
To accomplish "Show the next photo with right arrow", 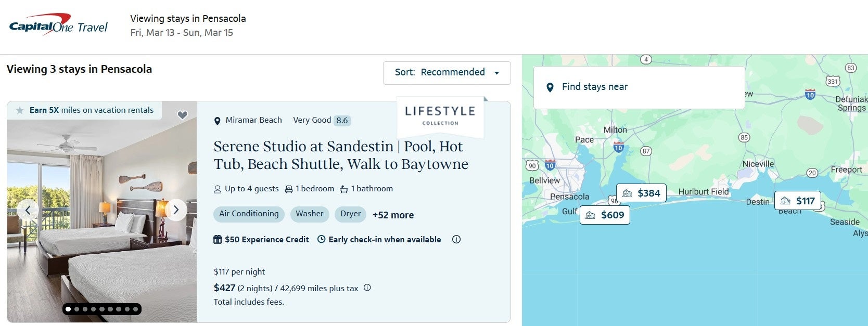I will tap(176, 210).
